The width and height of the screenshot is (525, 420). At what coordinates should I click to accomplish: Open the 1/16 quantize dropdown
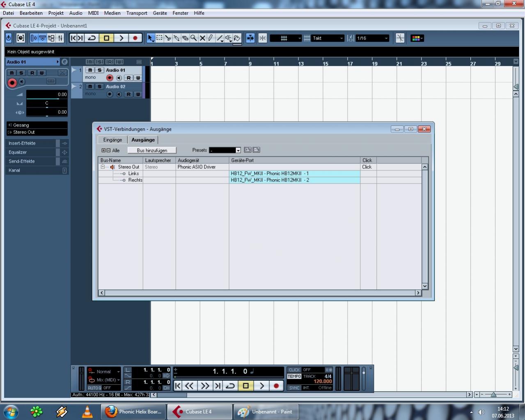(372, 38)
